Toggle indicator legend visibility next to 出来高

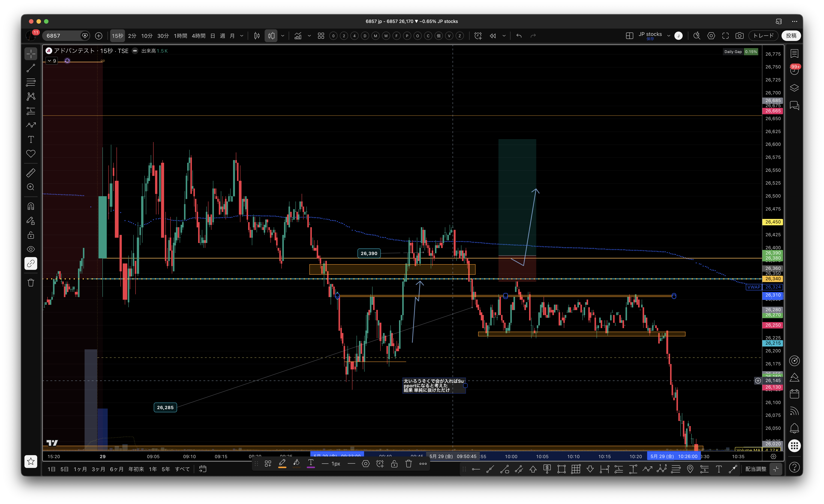coord(135,51)
